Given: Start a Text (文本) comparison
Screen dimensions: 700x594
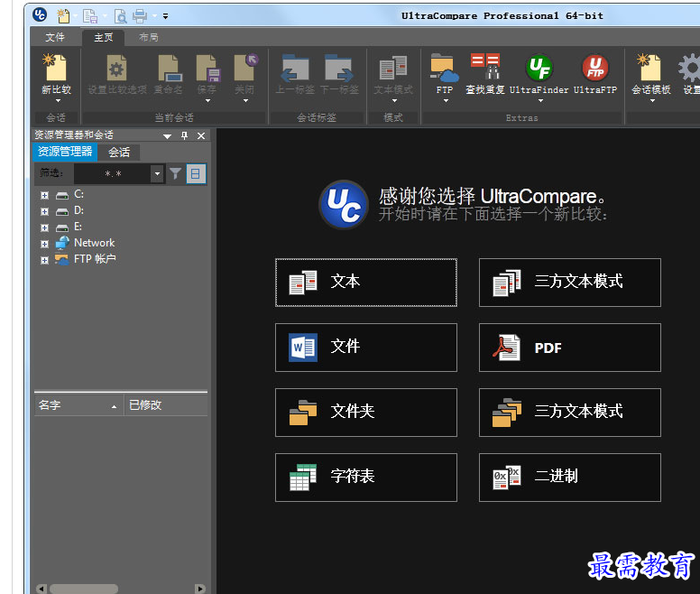Looking at the screenshot, I should point(366,283).
